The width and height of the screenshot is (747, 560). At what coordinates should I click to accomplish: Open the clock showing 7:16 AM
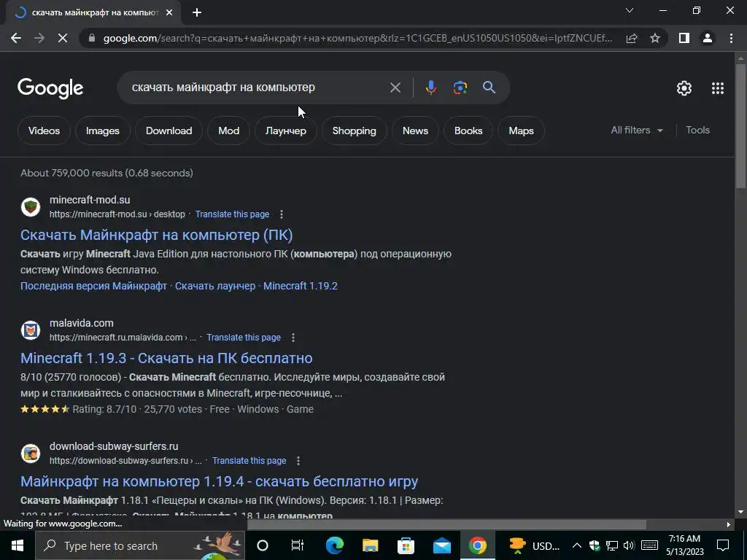pos(684,545)
